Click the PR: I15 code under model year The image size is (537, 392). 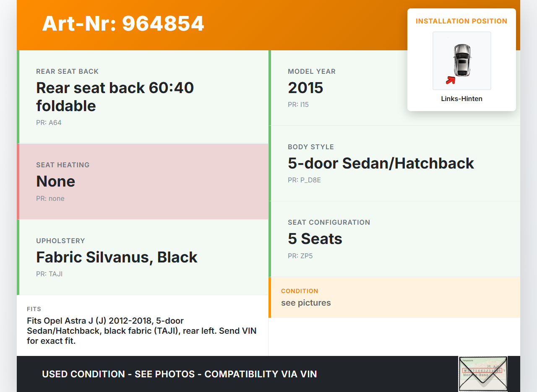point(298,105)
